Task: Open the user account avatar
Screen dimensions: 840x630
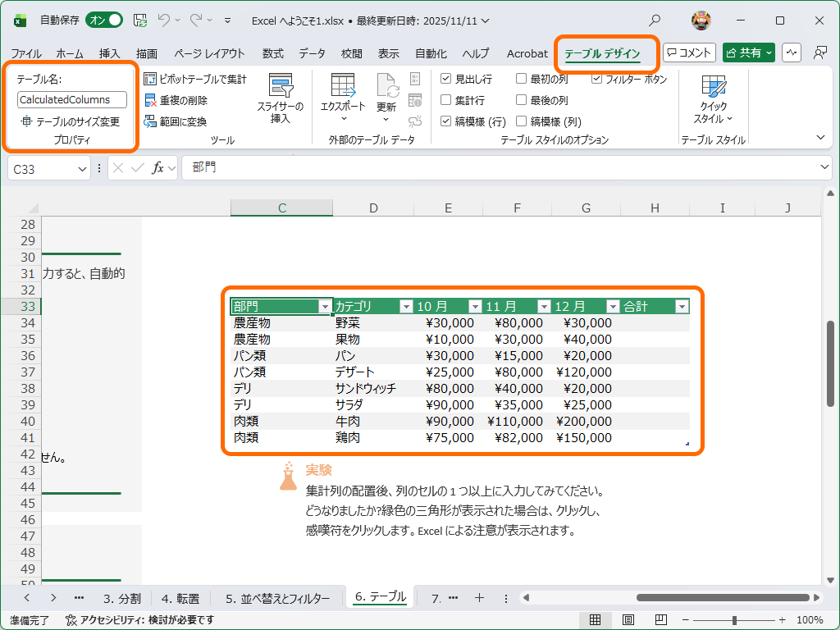Action: [701, 21]
